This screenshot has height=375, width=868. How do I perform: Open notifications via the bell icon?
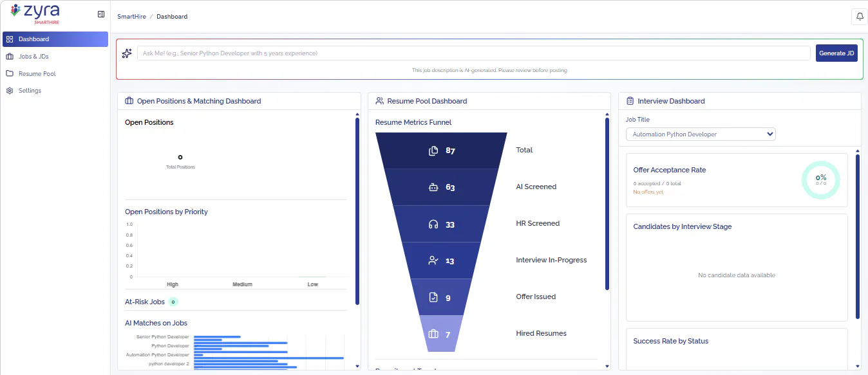pos(860,17)
